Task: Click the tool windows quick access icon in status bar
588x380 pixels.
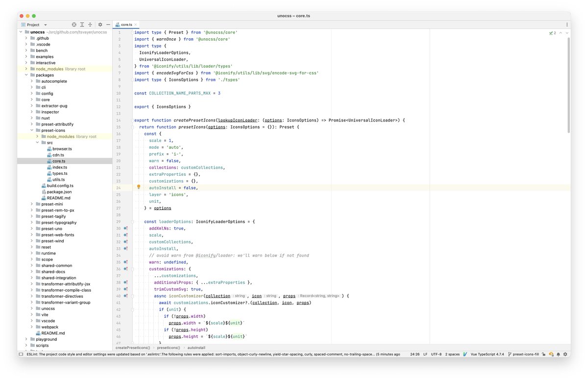Action: click(x=21, y=354)
